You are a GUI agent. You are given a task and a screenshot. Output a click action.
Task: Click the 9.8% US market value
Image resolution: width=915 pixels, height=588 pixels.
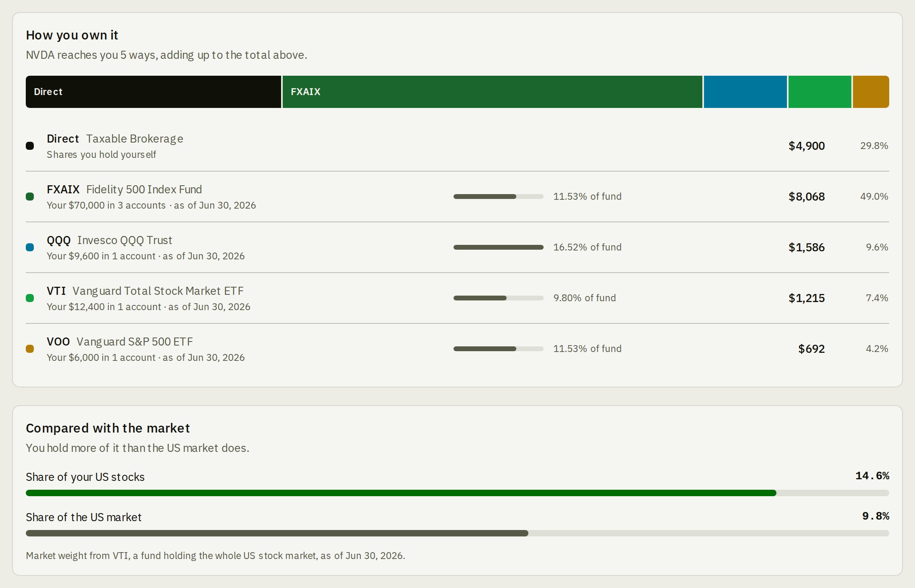tap(876, 516)
